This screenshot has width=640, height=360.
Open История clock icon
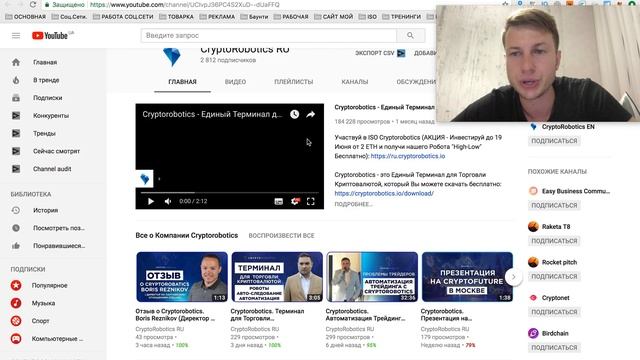pos(16,210)
